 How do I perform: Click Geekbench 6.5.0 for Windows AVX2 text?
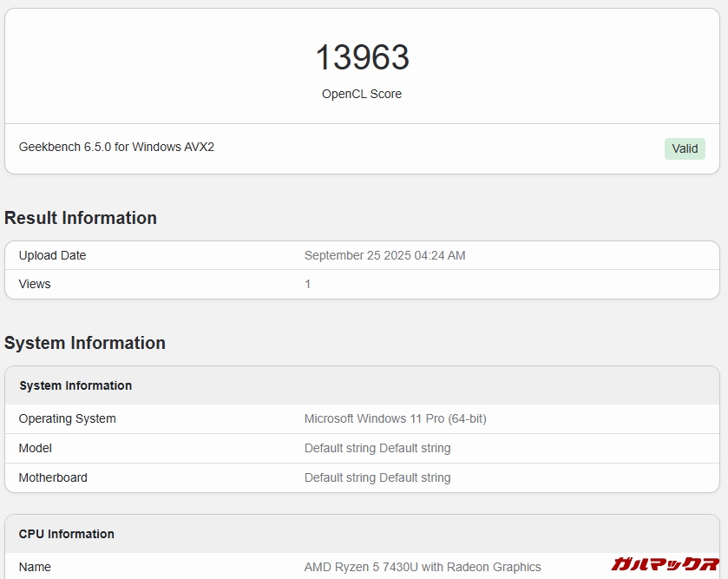[116, 148]
